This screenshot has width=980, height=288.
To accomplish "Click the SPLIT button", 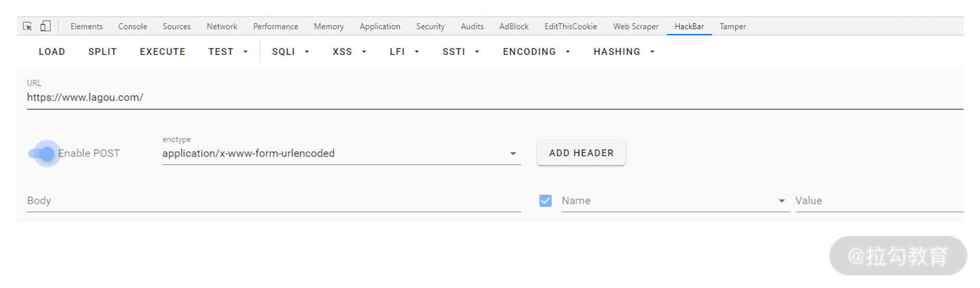I will tap(103, 52).
